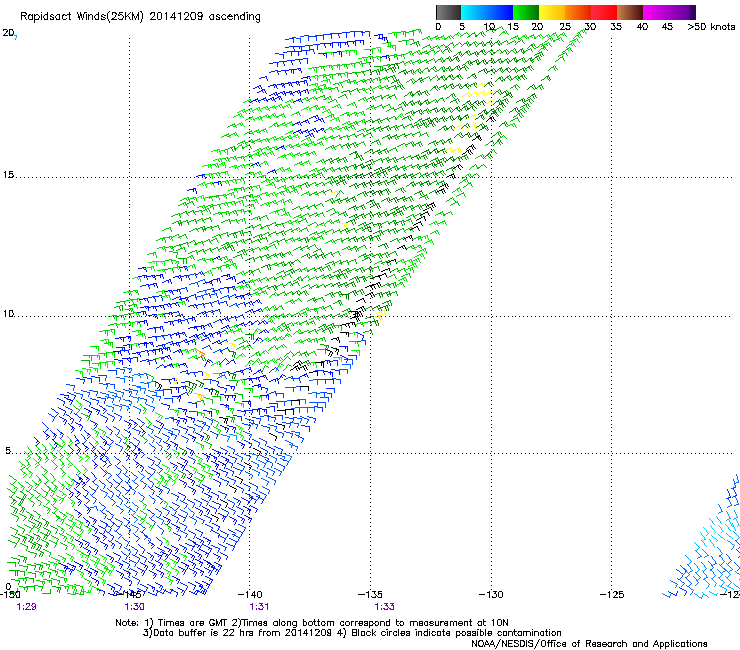Click the longitude label '-145'
Image resolution: width=740 pixels, height=650 pixels.
point(128,594)
